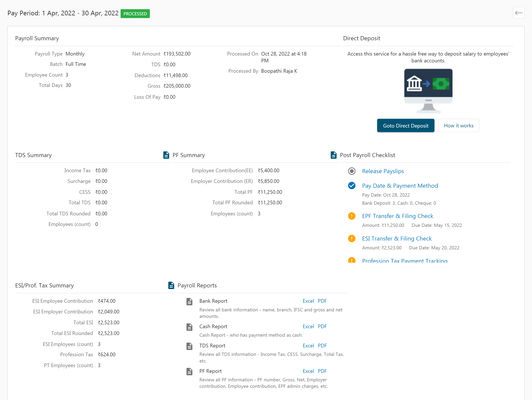This screenshot has width=532, height=400.
Task: Click the Payroll Type value Monthly
Action: 75,54
